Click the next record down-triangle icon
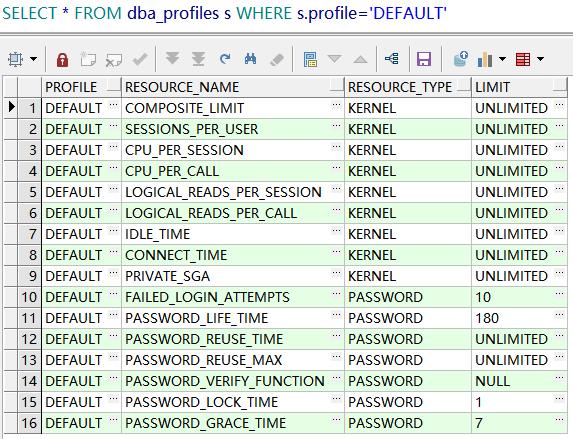This screenshot has height=439, width=573. [x=334, y=58]
